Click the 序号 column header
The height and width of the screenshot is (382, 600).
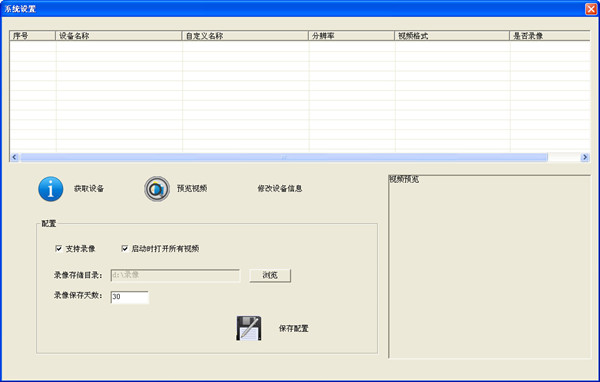[x=33, y=36]
